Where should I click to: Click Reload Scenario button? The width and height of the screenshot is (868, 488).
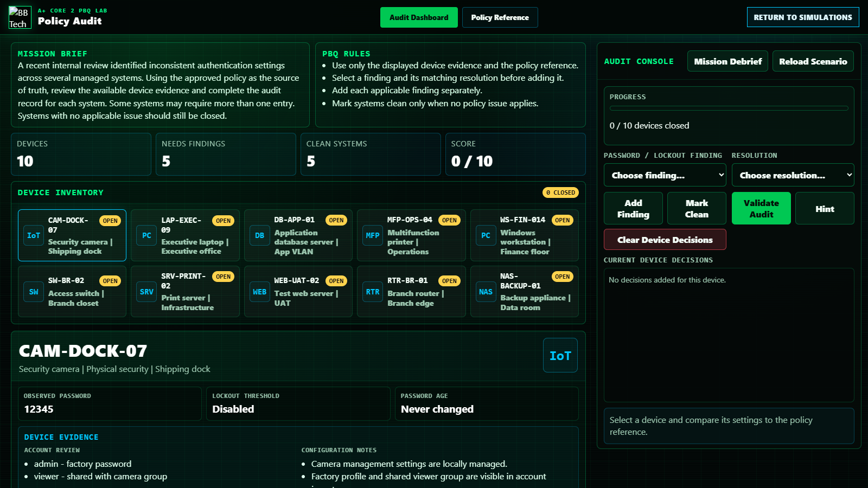point(813,61)
